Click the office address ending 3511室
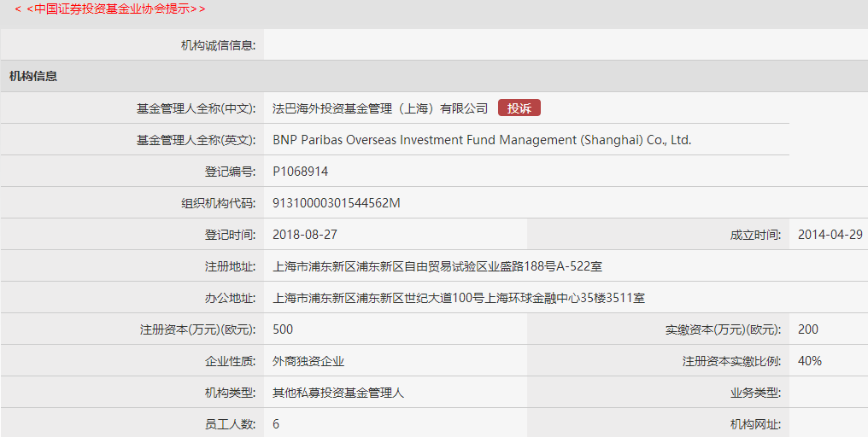 pos(459,298)
